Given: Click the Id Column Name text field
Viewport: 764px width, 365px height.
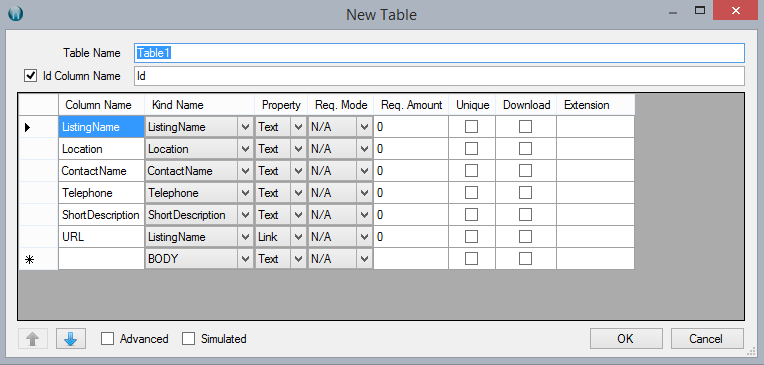Looking at the screenshot, I should click(x=439, y=76).
